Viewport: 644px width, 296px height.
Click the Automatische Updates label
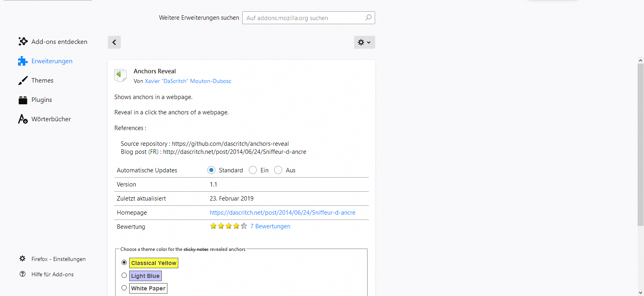tap(147, 170)
